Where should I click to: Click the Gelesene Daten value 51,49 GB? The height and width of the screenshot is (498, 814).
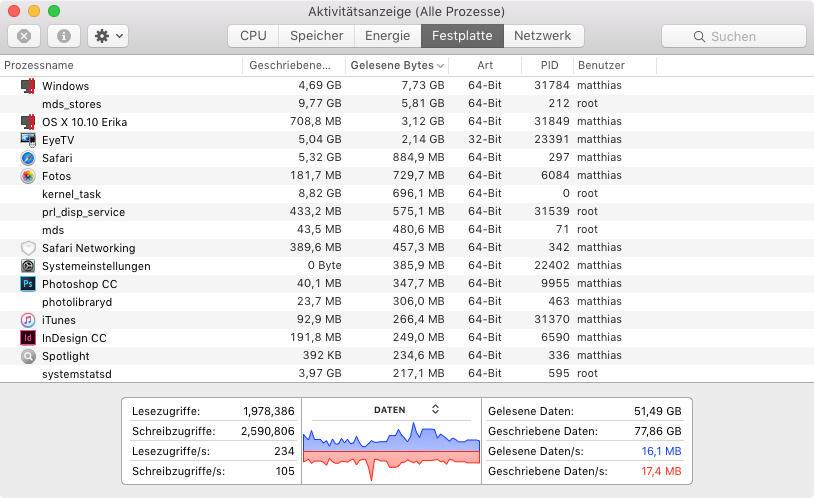click(658, 411)
